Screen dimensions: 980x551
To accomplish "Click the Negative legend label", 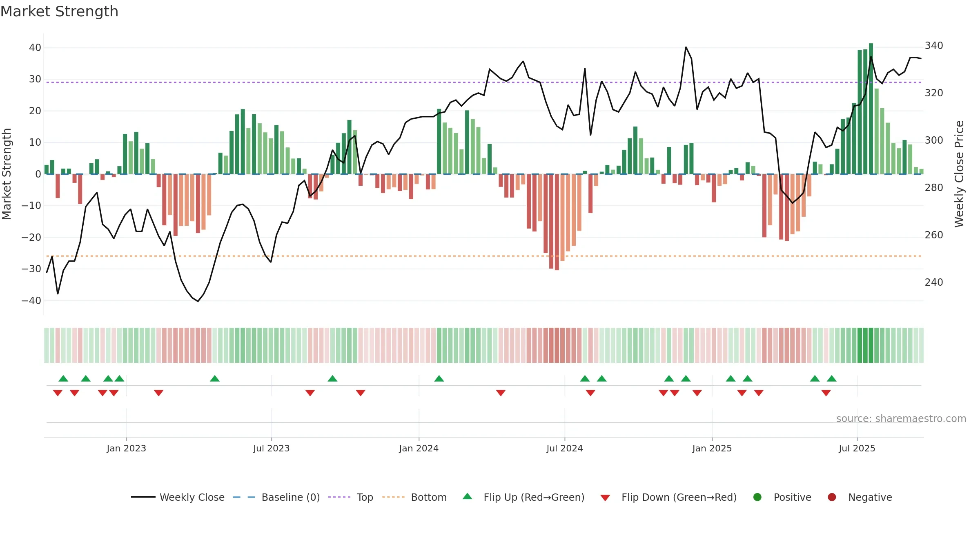I will click(x=870, y=497).
